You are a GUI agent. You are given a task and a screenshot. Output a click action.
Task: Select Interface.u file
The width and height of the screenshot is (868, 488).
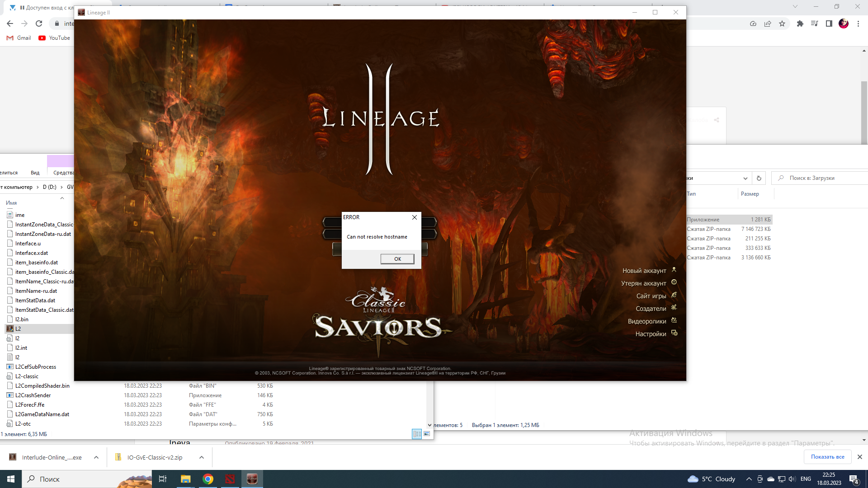coord(28,244)
